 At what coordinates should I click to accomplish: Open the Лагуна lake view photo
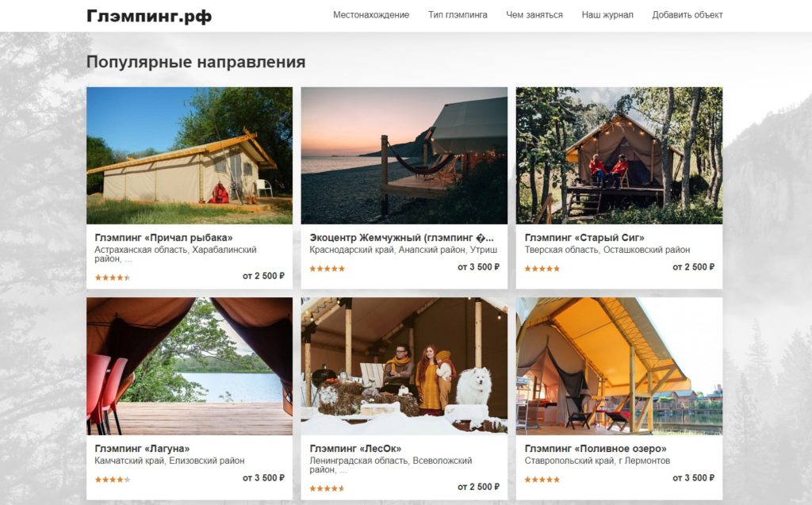[190, 366]
